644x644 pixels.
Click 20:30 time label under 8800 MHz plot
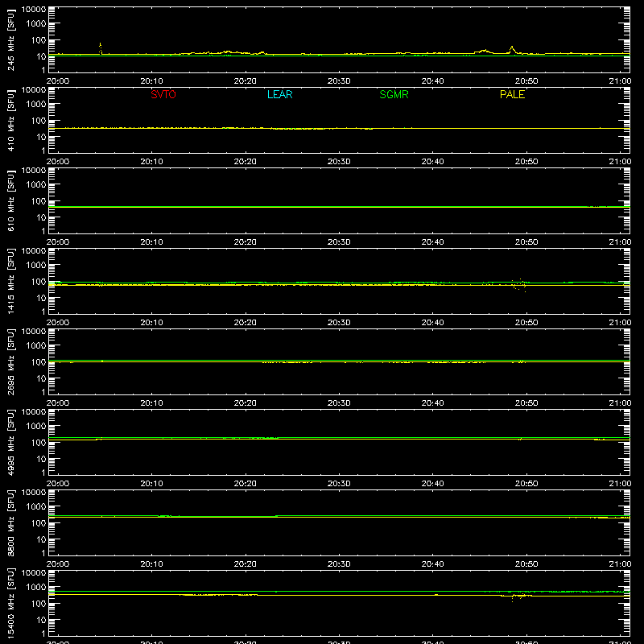pyautogui.click(x=339, y=564)
